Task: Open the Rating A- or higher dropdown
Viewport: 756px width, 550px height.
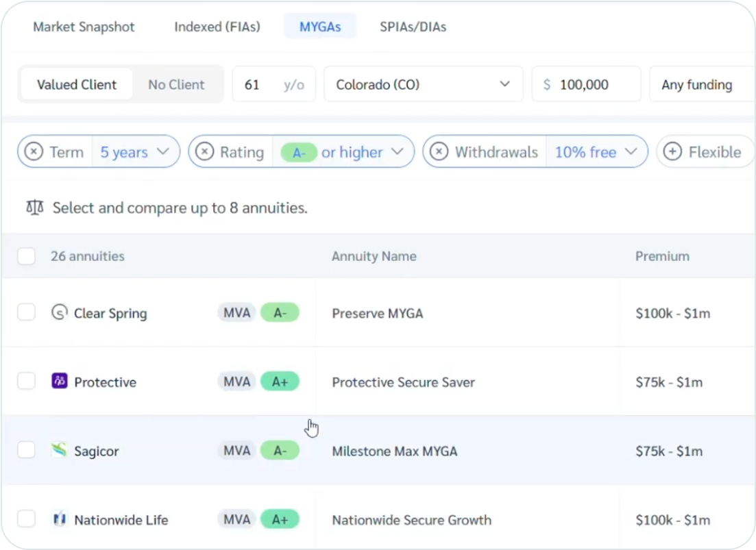Action: coord(343,151)
